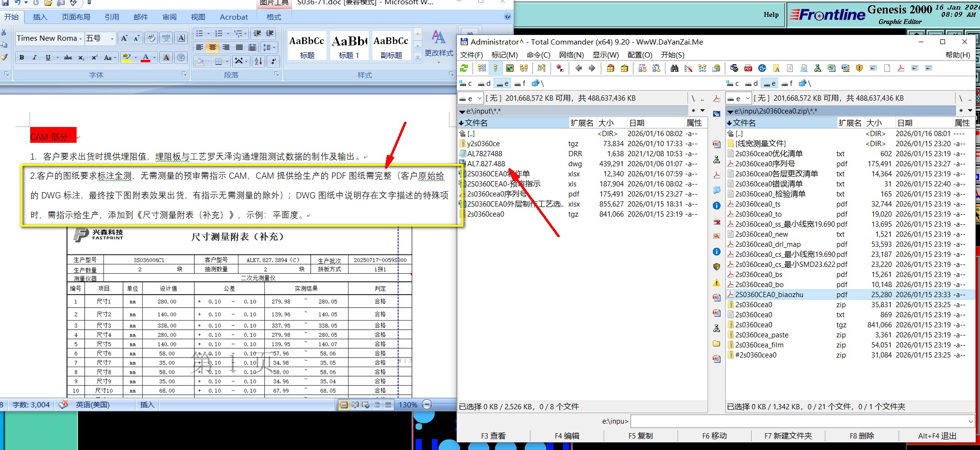Toggle superscript in Word ribbon

pyautogui.click(x=95, y=58)
